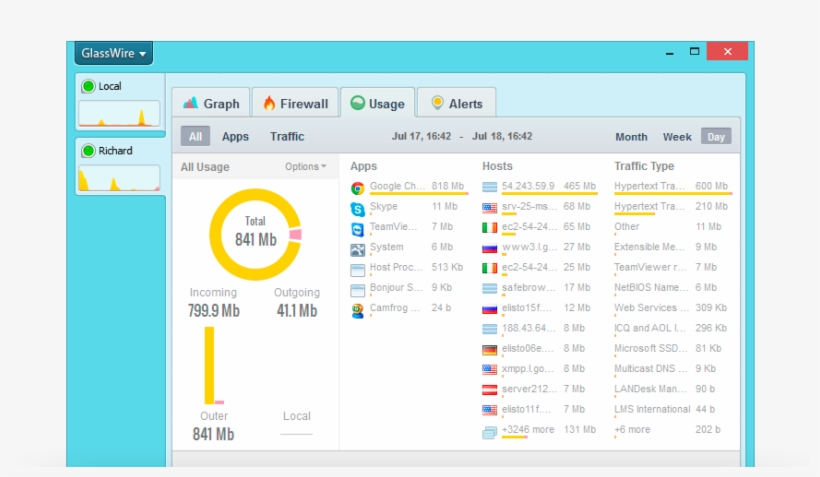This screenshot has width=820, height=477.
Task: Click Richard's mini traffic graph
Action: point(119,178)
